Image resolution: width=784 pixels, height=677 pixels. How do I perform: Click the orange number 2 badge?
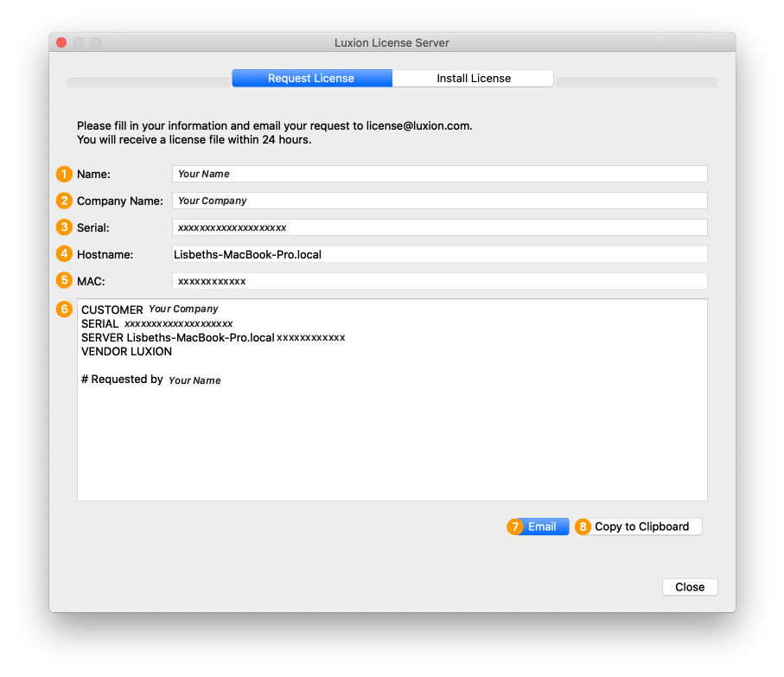pyautogui.click(x=64, y=201)
